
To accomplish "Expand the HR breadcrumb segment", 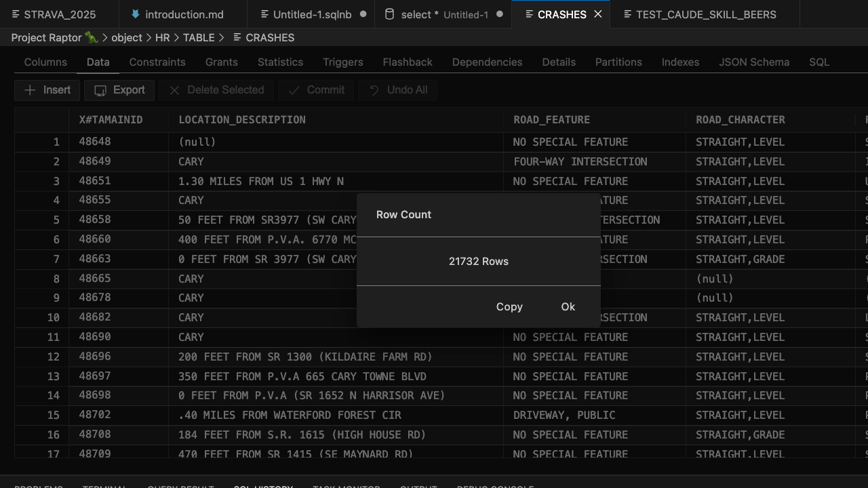I will (x=162, y=37).
